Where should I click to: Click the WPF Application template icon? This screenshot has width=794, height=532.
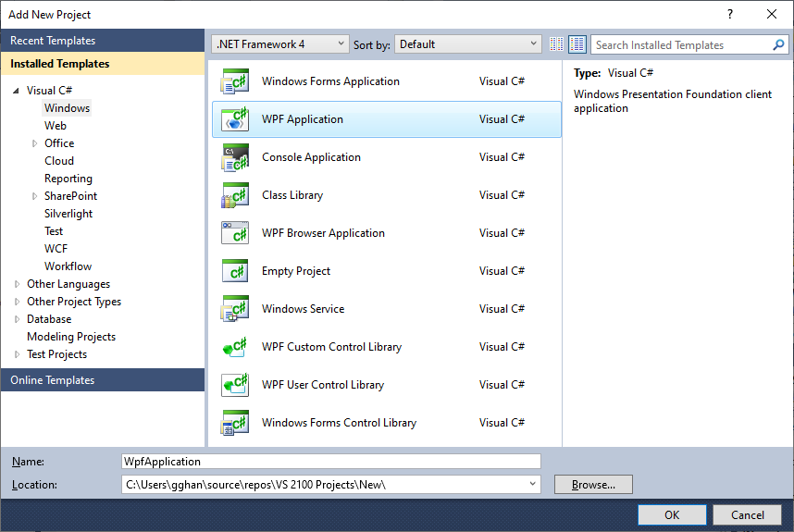click(235, 119)
